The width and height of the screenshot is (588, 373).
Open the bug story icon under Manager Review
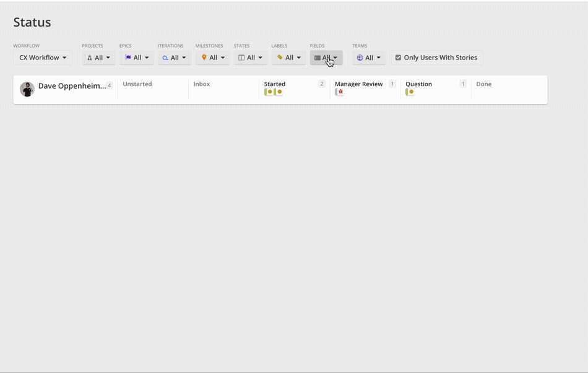coord(339,92)
